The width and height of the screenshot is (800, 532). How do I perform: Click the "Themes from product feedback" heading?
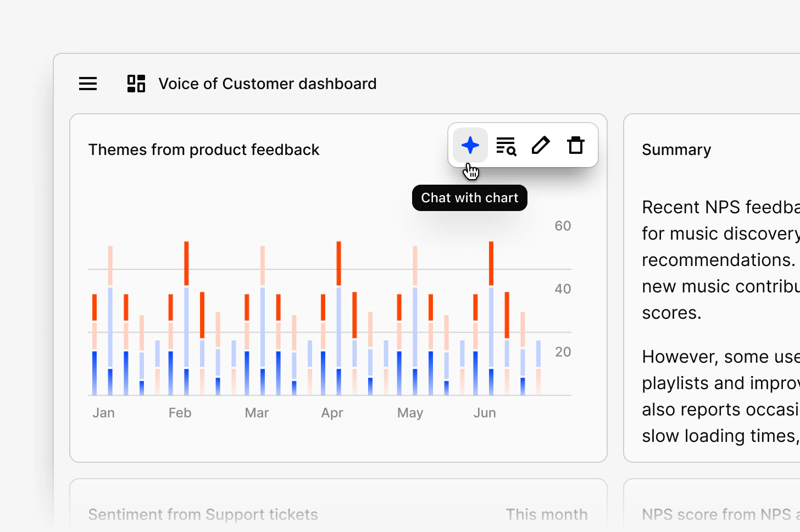coord(204,149)
